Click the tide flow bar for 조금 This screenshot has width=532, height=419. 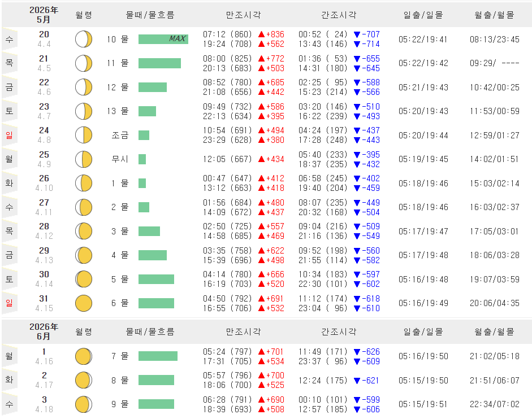pyautogui.click(x=144, y=135)
